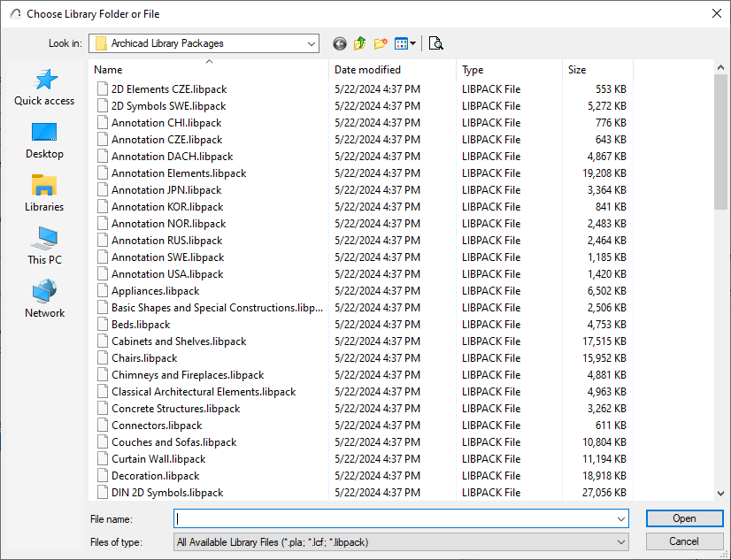Click the 19,208 KB size value
The image size is (731, 560).
tap(604, 173)
